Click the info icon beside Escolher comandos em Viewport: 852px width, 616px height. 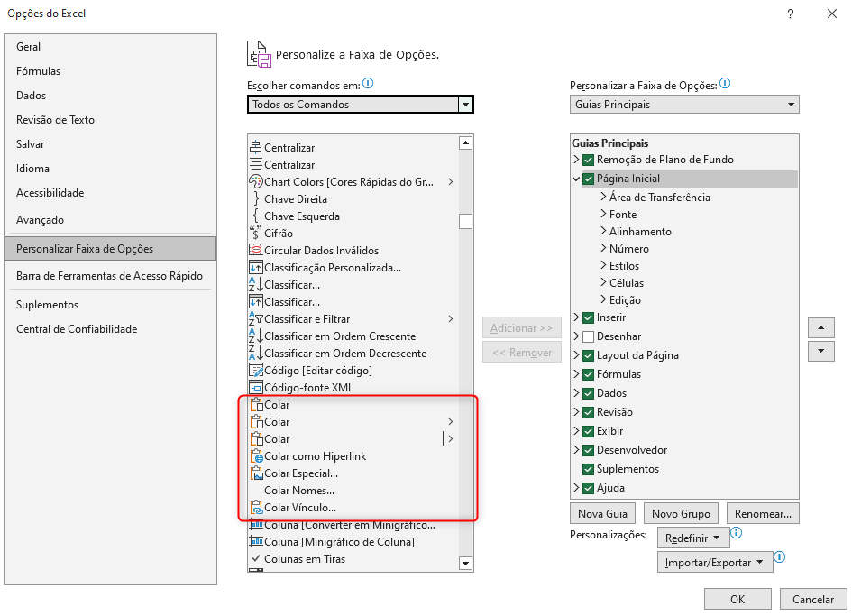pyautogui.click(x=368, y=83)
